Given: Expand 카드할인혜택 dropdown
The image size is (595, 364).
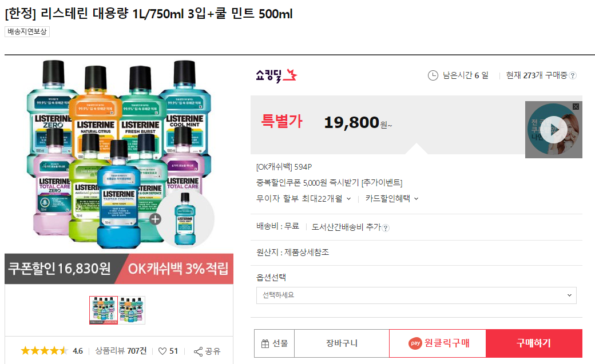Looking at the screenshot, I should (x=392, y=198).
